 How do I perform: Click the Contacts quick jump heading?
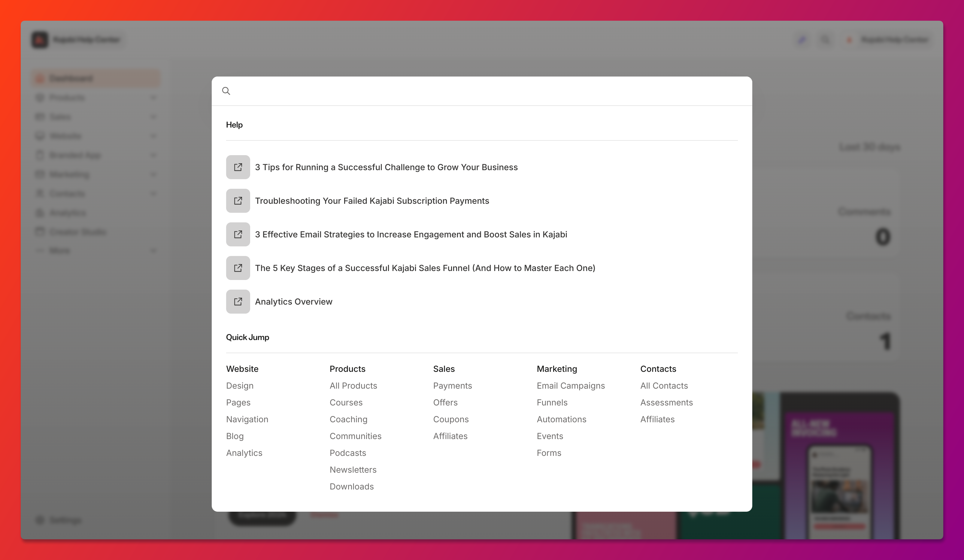[658, 369]
